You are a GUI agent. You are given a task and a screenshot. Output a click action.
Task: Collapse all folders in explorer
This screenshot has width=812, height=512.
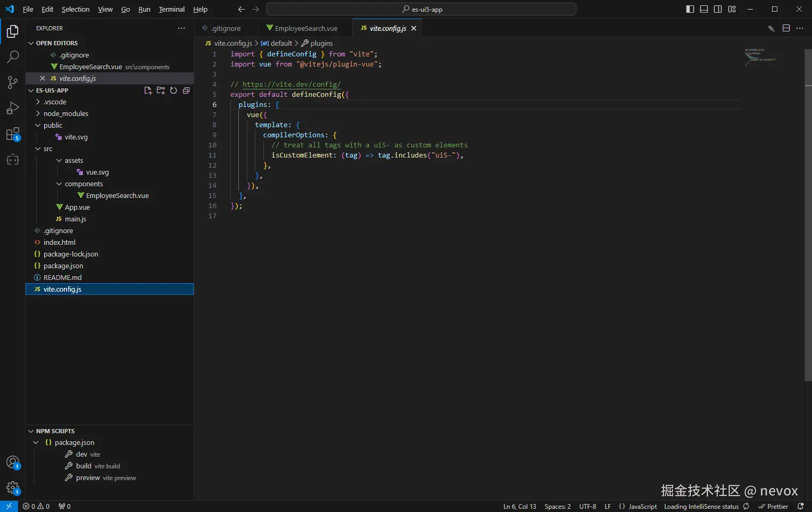pos(186,90)
